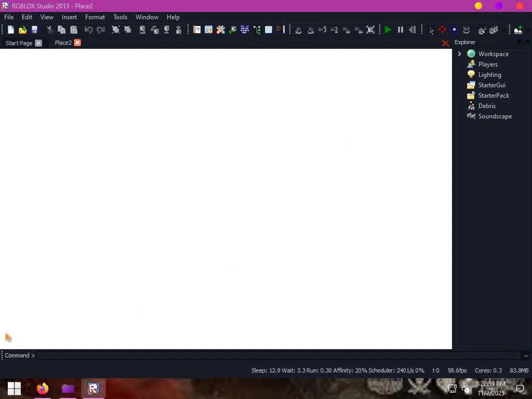Click the Cut scissors icon
Viewport: 532px width, 399px height.
[50, 30]
